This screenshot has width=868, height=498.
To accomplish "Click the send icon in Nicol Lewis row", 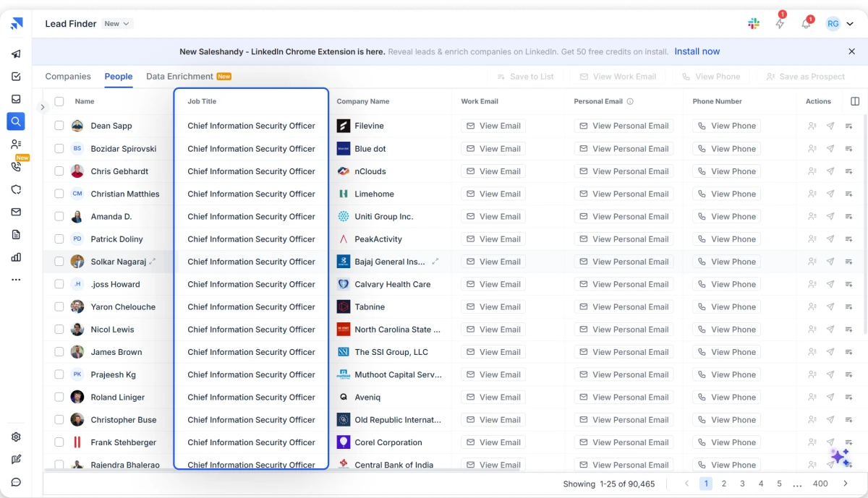I will (830, 330).
